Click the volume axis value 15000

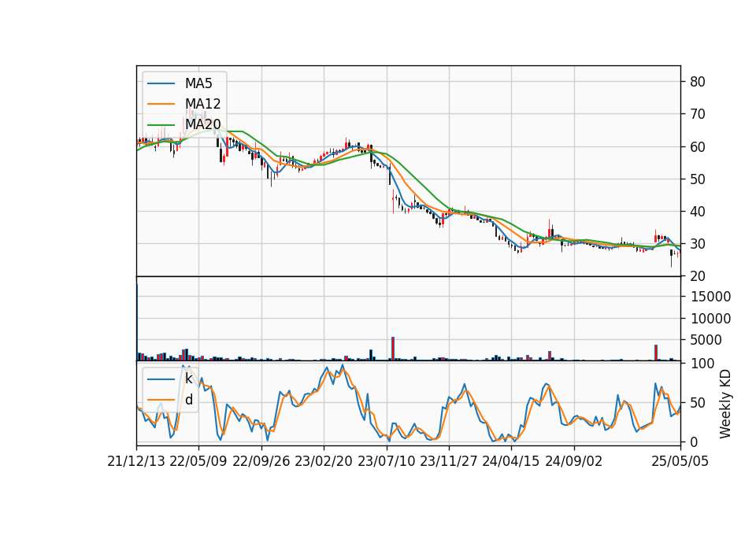pyautogui.click(x=710, y=297)
